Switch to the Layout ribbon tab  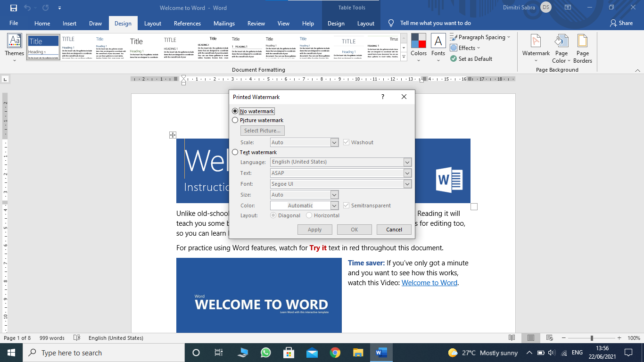pyautogui.click(x=152, y=24)
